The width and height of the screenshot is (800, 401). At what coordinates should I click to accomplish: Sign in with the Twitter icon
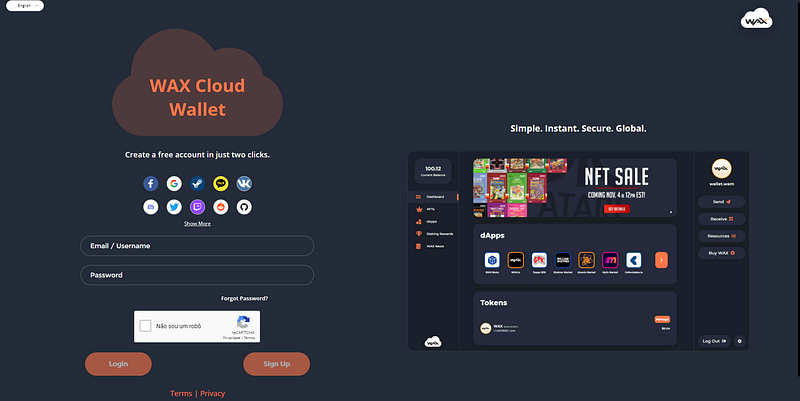click(174, 207)
